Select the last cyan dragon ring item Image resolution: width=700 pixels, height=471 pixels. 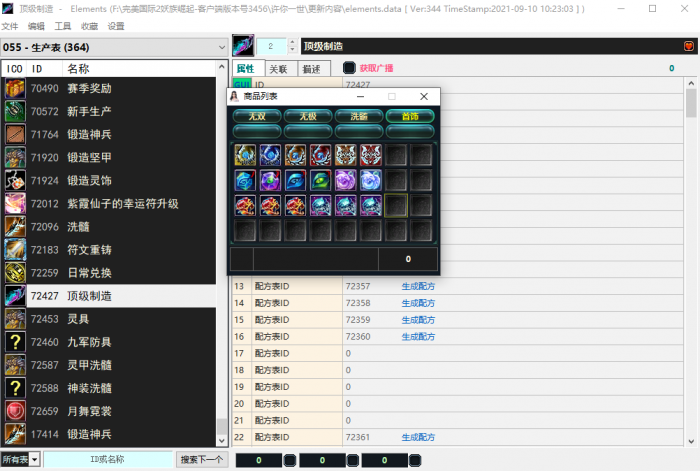[x=371, y=205]
